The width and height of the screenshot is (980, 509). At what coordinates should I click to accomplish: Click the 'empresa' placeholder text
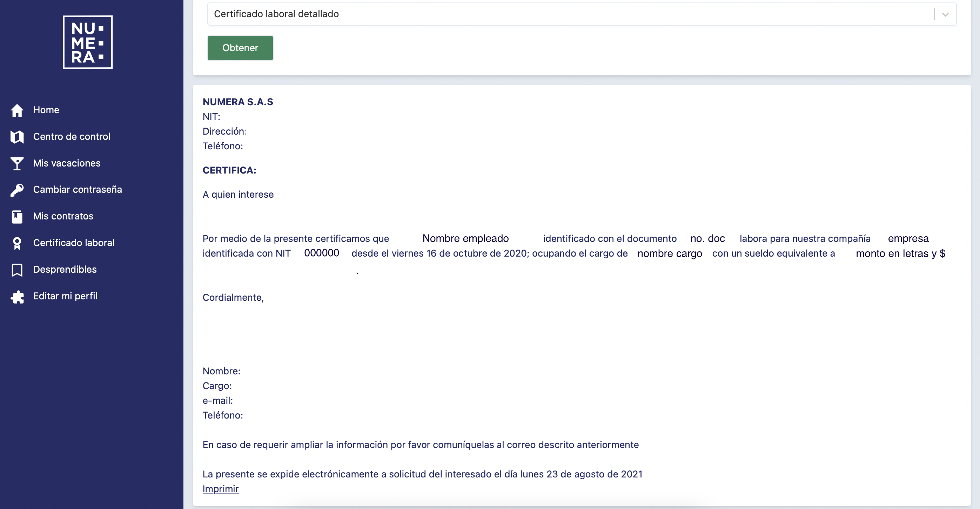click(x=908, y=238)
